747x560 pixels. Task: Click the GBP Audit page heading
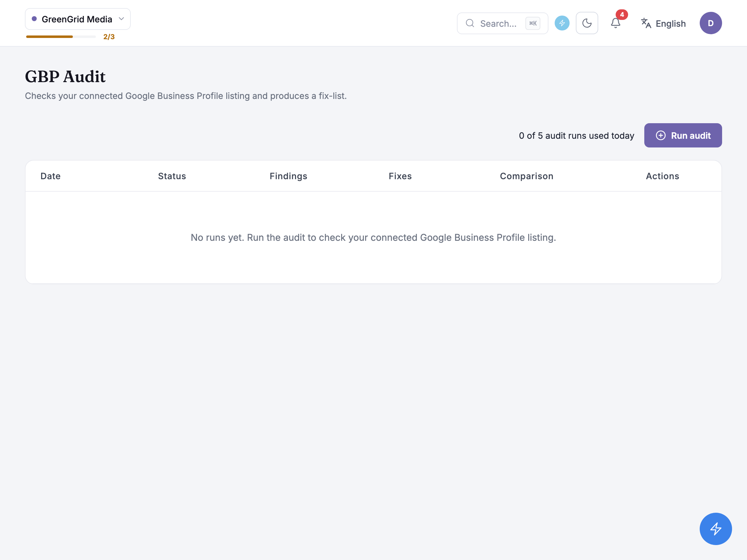65,77
